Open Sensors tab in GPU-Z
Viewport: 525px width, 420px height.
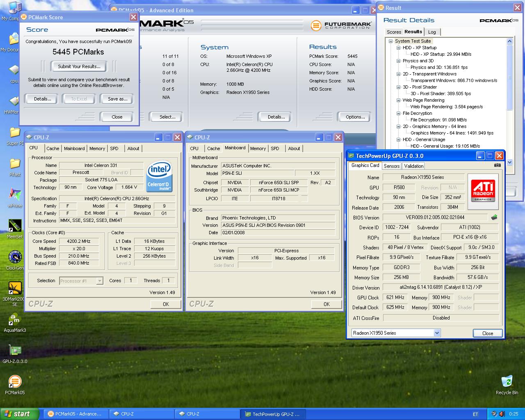coord(391,166)
